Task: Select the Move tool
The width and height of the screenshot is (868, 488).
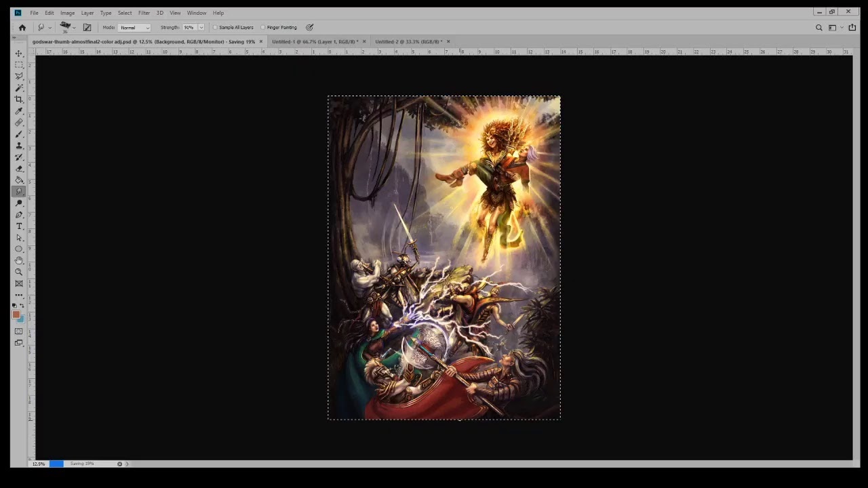Action: tap(19, 53)
